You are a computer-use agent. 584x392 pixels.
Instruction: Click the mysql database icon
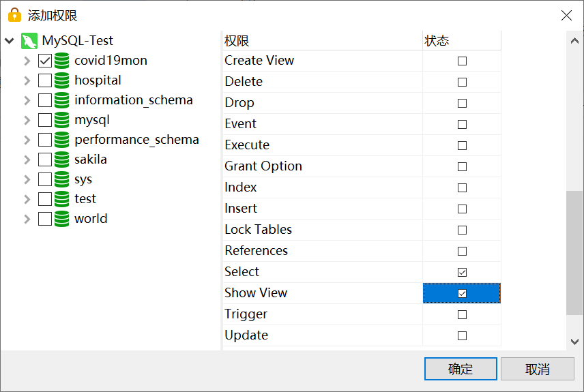pyautogui.click(x=62, y=120)
